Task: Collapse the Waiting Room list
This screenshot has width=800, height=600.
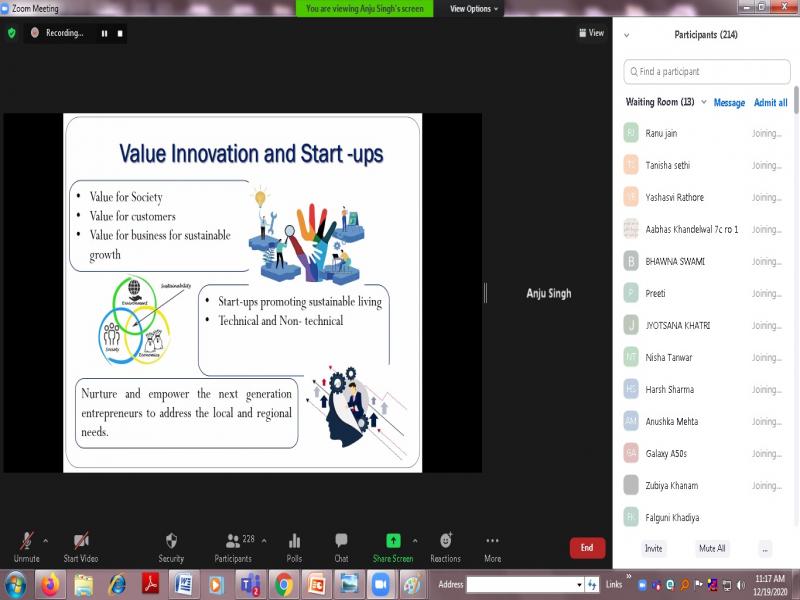Action: pyautogui.click(x=704, y=102)
